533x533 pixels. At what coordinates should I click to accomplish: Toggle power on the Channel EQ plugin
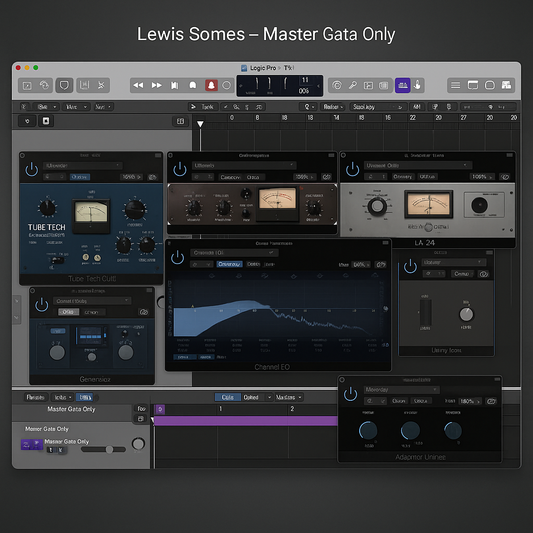point(177,257)
